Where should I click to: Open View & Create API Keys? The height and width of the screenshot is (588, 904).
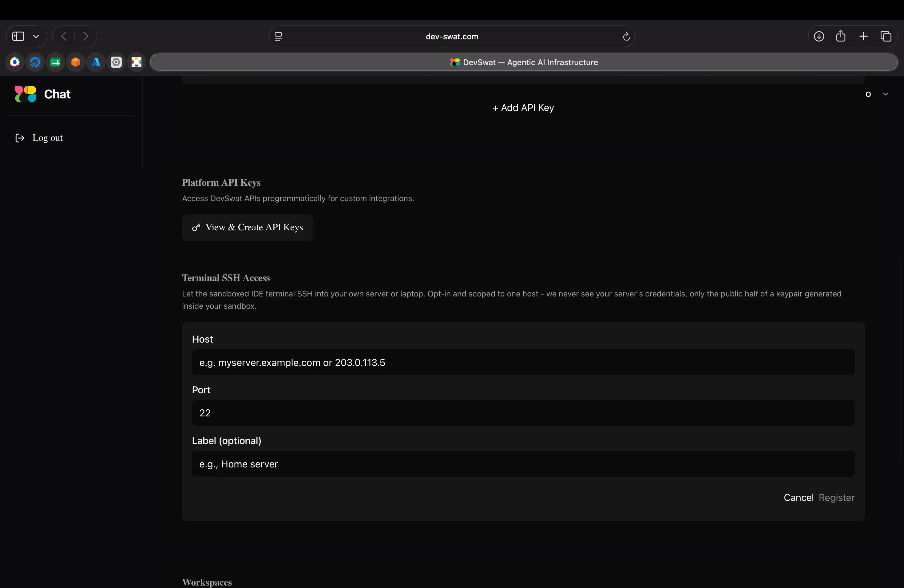tap(247, 228)
